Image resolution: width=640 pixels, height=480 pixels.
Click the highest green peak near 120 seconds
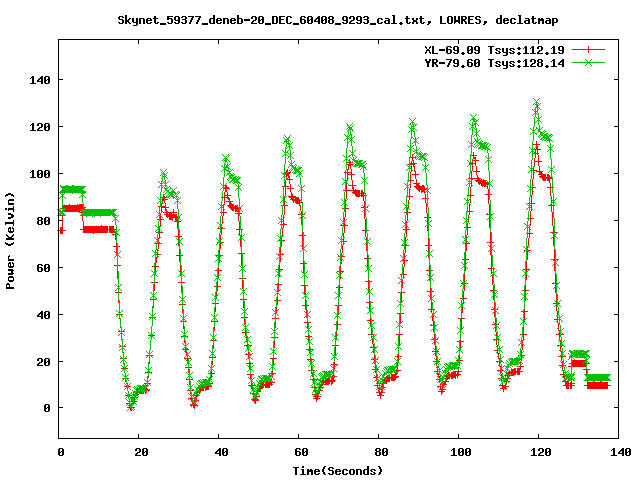pyautogui.click(x=537, y=102)
